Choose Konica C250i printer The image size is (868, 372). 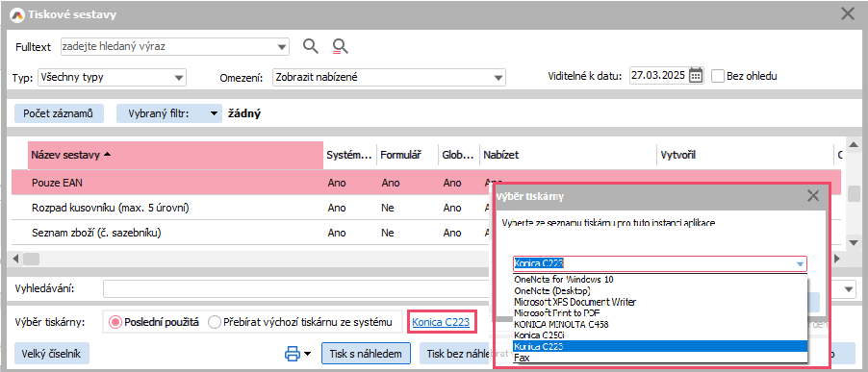[x=660, y=335]
